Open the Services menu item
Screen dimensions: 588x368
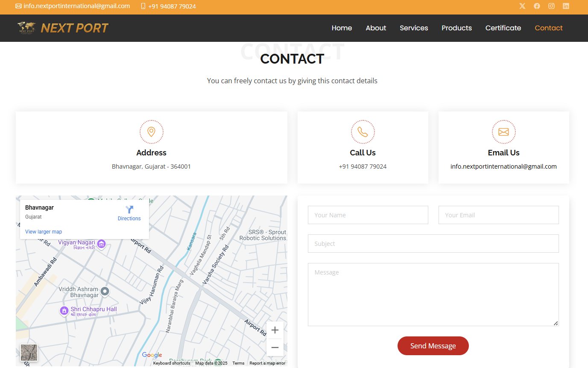point(413,28)
